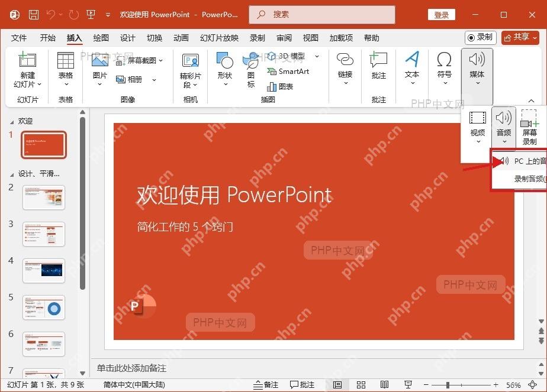Insert a SmartArt graphic

click(x=288, y=72)
